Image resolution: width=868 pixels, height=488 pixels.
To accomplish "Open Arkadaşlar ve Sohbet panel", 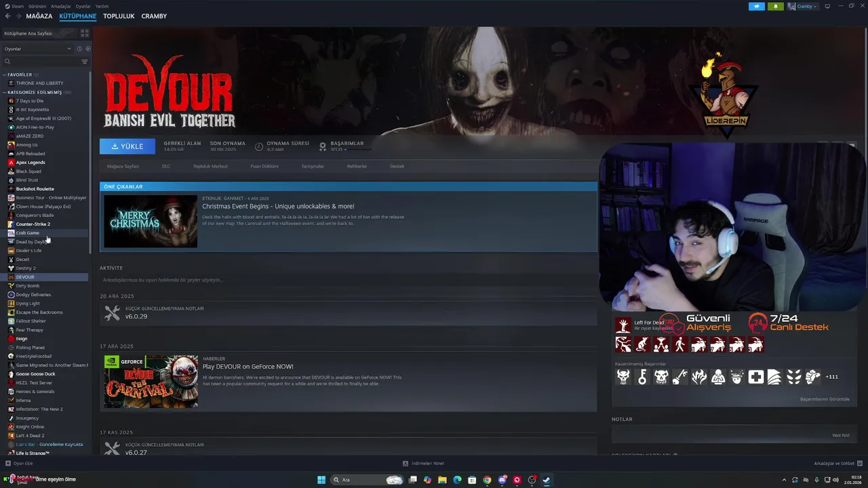I will pyautogui.click(x=837, y=464).
